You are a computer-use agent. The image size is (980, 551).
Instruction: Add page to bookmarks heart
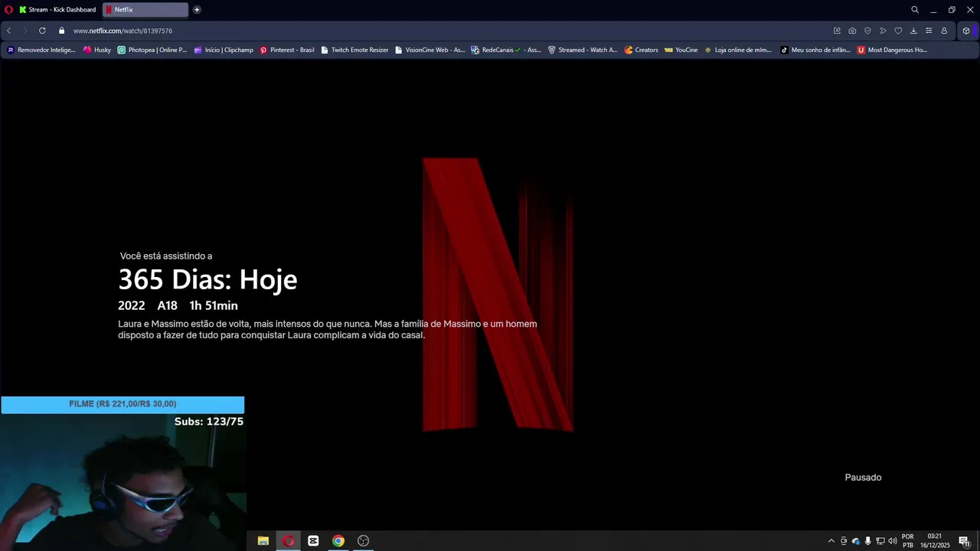898,31
